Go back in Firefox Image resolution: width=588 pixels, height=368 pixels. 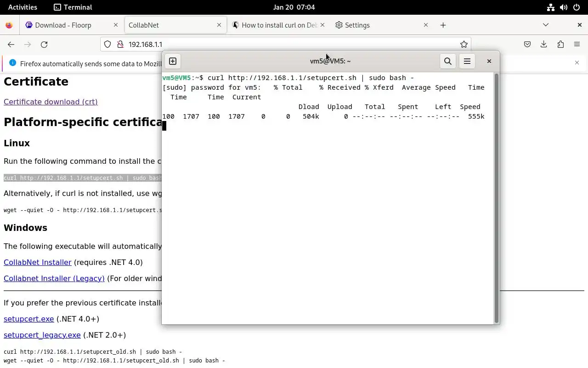coord(11,44)
